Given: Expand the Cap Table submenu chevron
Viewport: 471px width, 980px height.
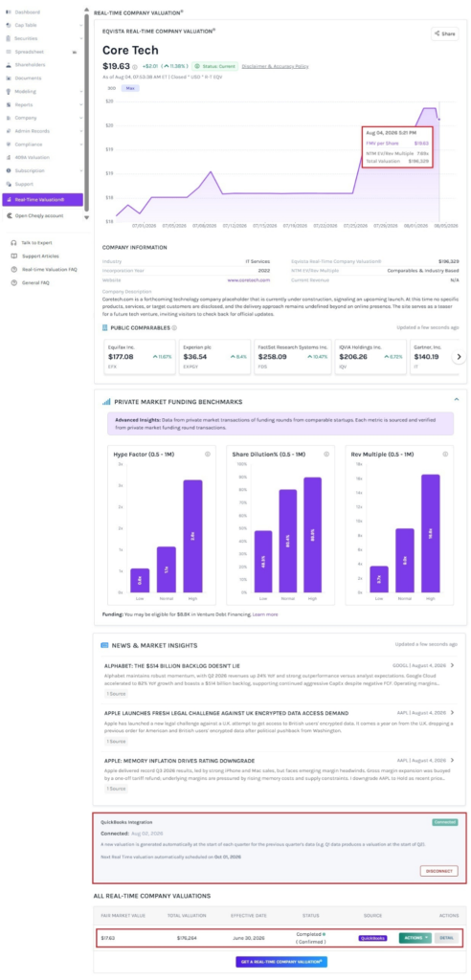Looking at the screenshot, I should 80,25.
